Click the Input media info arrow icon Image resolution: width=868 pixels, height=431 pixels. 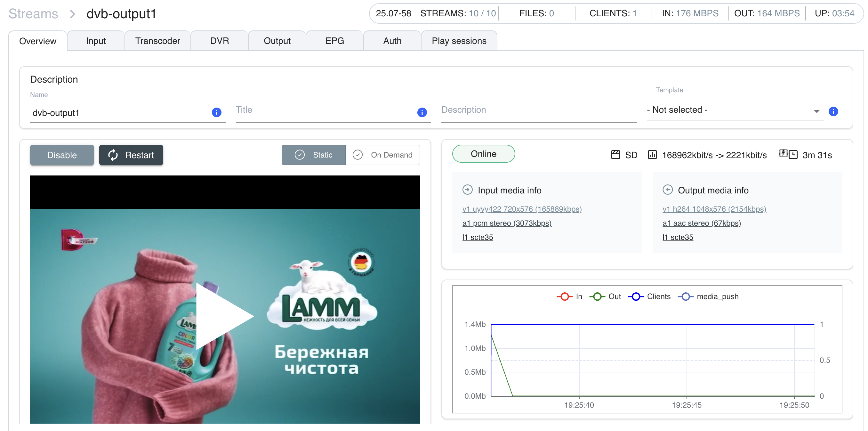pos(467,190)
